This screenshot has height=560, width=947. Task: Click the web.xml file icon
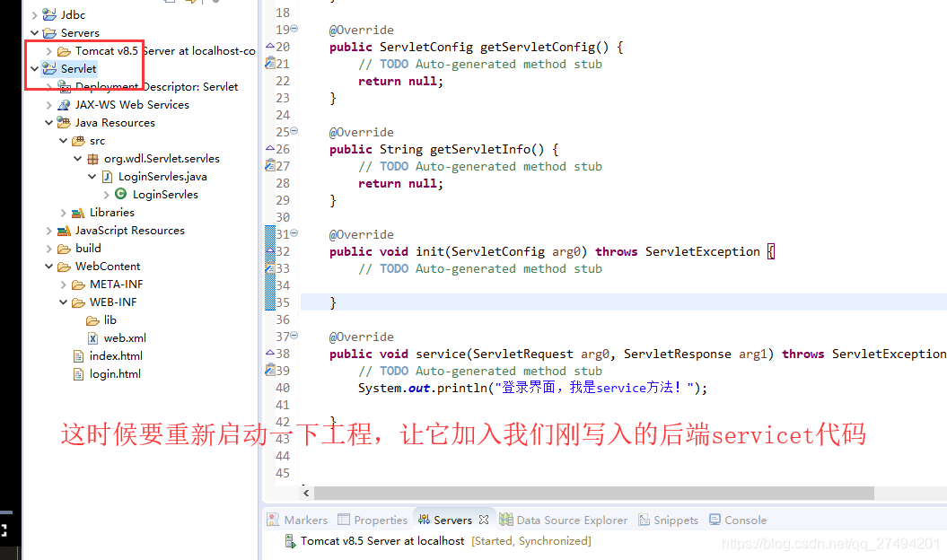click(x=92, y=338)
